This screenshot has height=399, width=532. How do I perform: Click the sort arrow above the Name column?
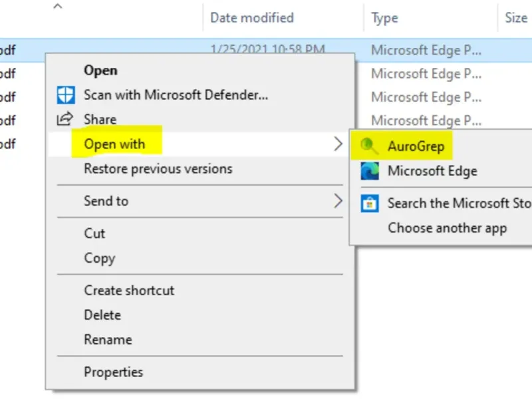coord(57,7)
